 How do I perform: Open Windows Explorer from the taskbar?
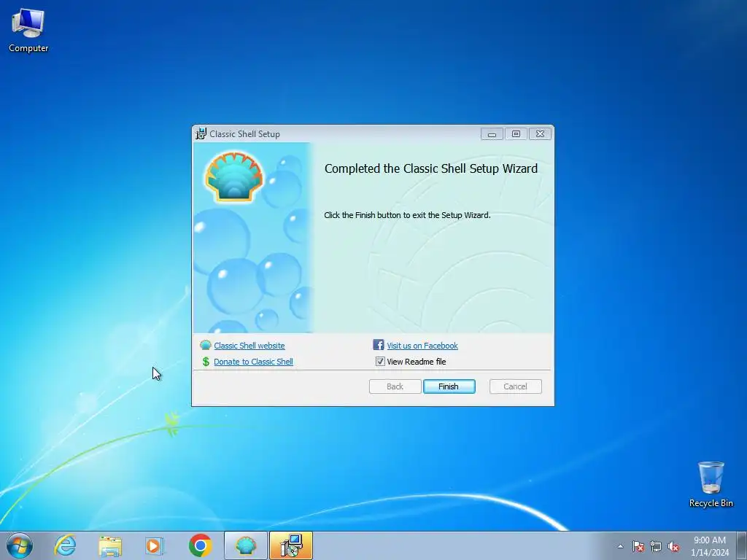pos(110,545)
